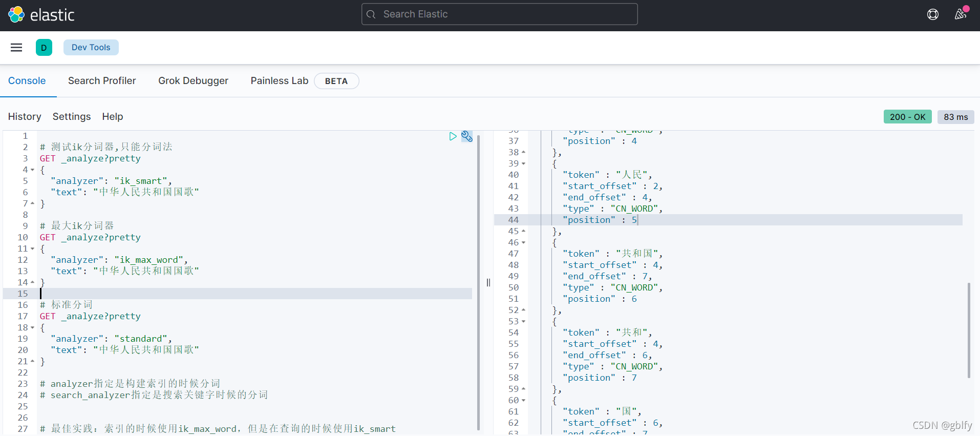Viewport: 980px width, 436px height.
Task: Click "position" : 5 on output line 44
Action: tap(600, 220)
